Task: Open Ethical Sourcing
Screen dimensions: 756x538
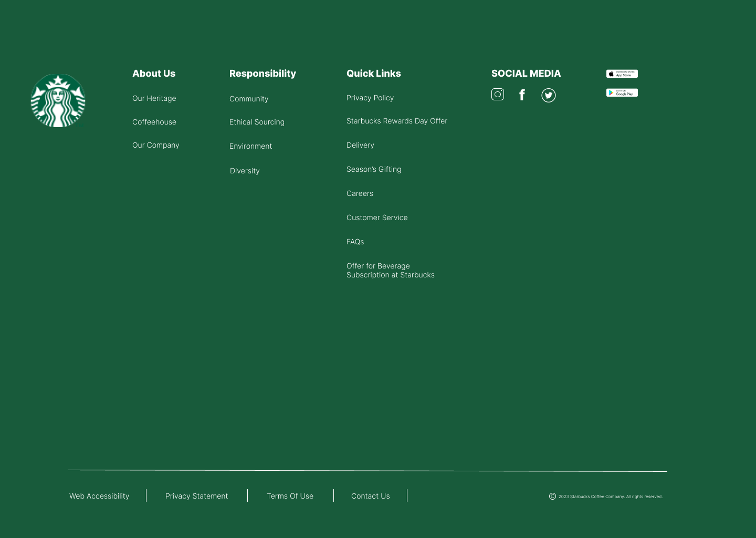Action: pos(257,122)
